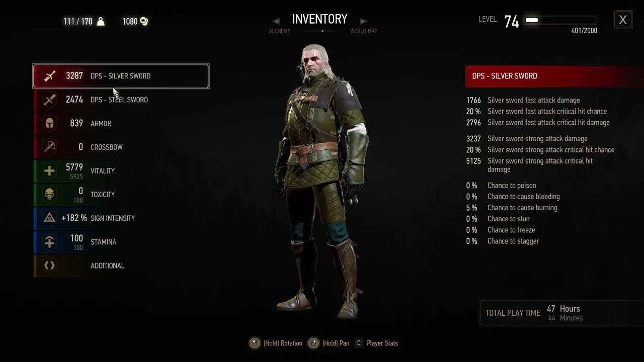This screenshot has height=362, width=644.
Task: Click the Toxicity skull icon
Action: [x=49, y=195]
